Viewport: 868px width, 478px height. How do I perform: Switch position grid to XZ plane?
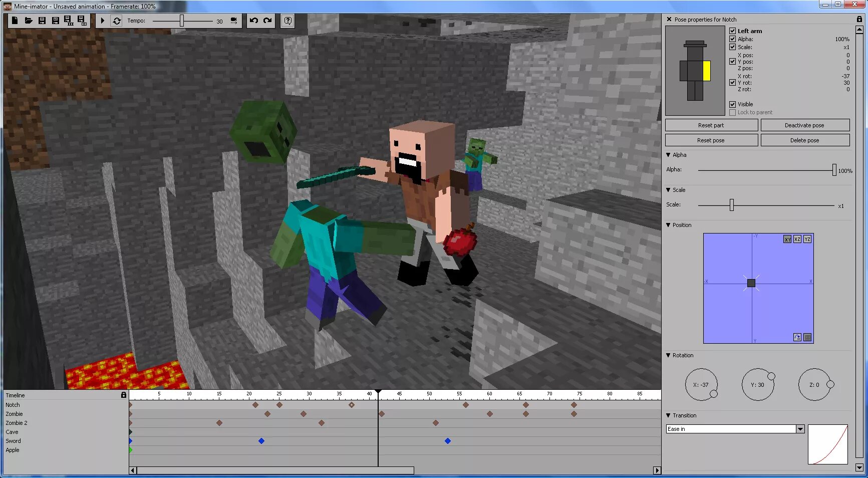tap(797, 240)
